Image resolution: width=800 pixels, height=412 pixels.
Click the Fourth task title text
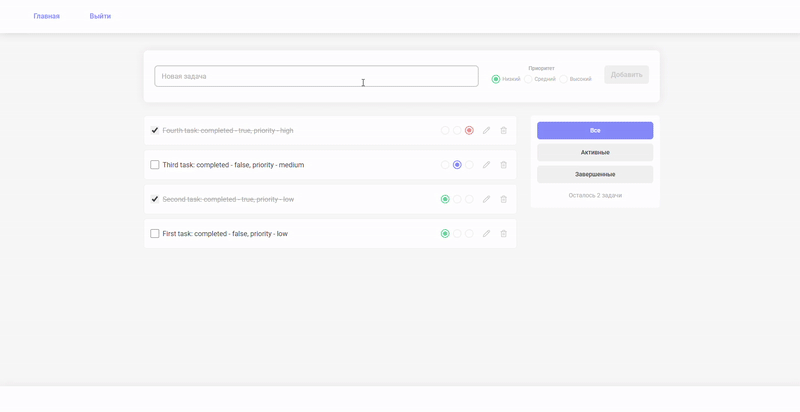pyautogui.click(x=228, y=131)
